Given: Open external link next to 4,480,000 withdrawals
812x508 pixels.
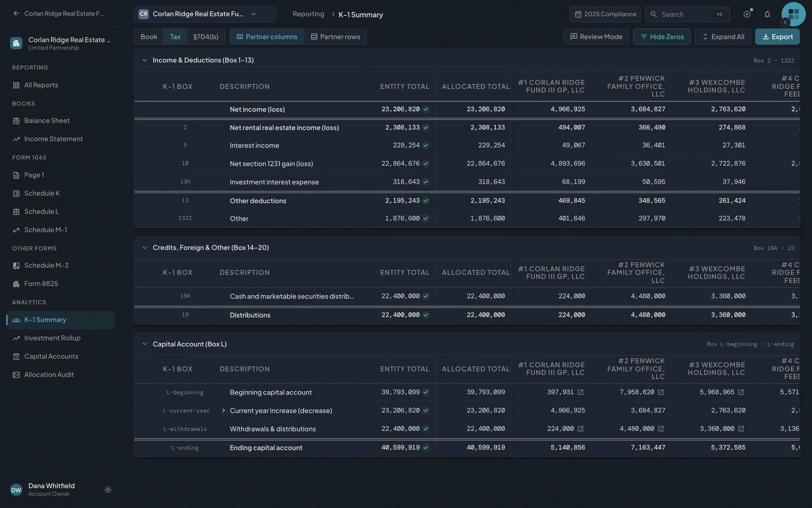Looking at the screenshot, I should pos(661,429).
